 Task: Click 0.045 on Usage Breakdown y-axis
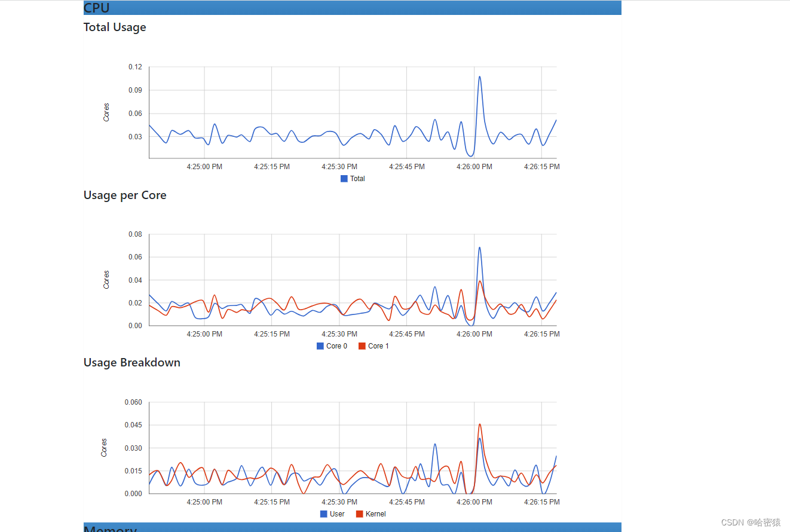133,425
